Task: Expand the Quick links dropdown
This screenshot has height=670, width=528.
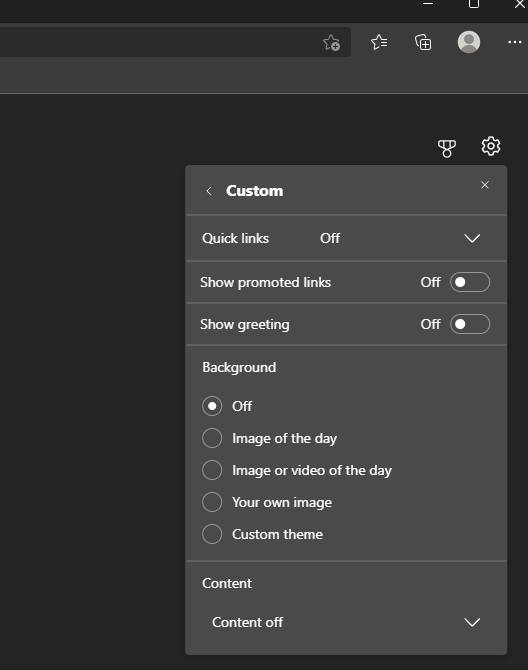Action: point(346,238)
